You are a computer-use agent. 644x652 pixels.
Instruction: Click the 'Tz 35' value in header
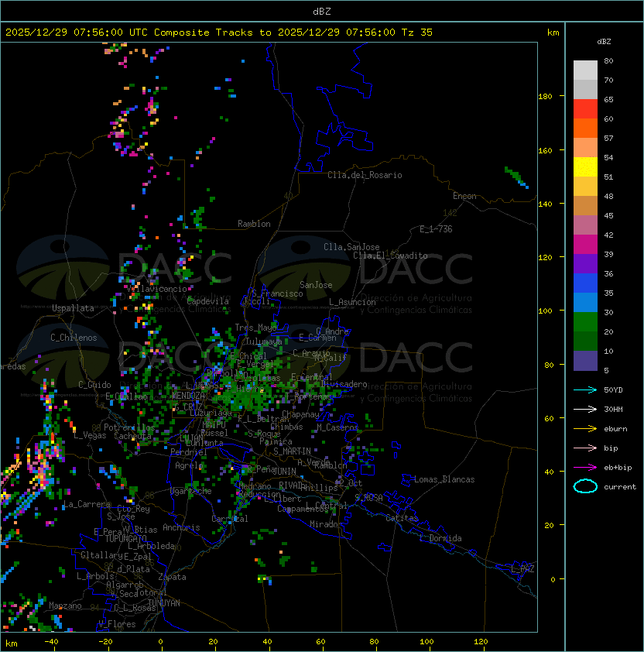(417, 33)
